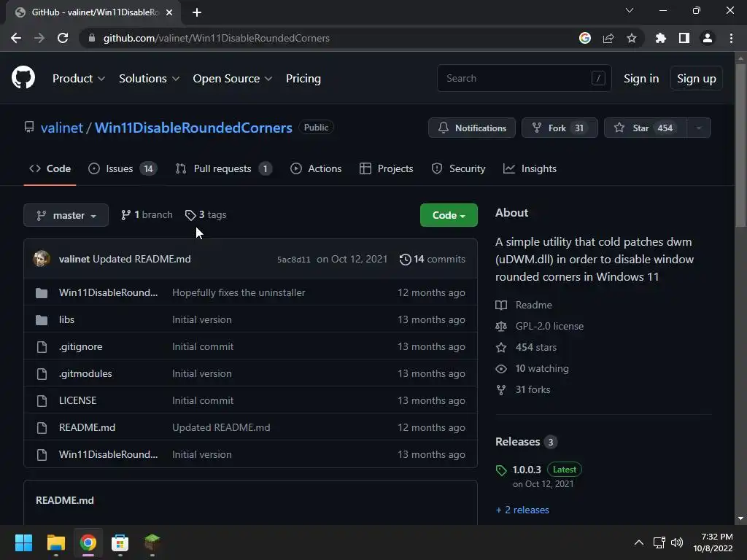This screenshot has width=747, height=560.
Task: Open the tab search chevron in the title bar
Action: pyautogui.click(x=630, y=10)
